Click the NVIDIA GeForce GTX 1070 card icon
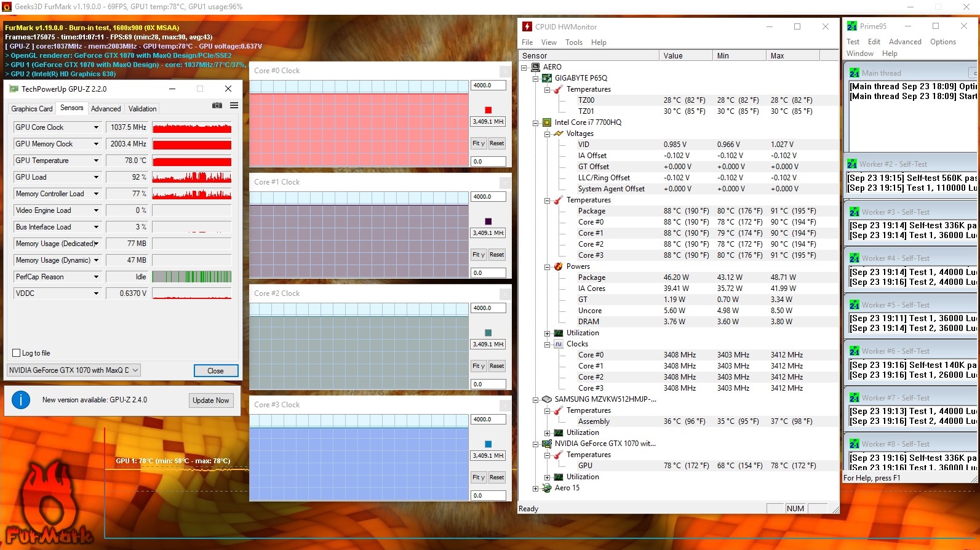Screen dimensions: 980x550 click(x=547, y=444)
